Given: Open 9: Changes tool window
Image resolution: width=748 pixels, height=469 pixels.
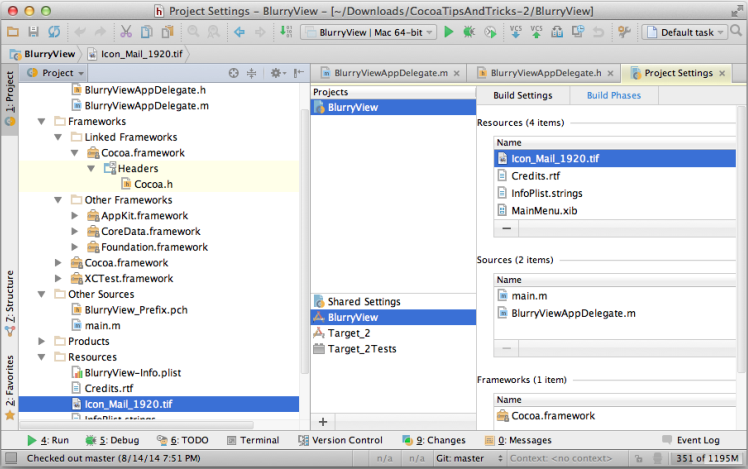Looking at the screenshot, I should 434,440.
